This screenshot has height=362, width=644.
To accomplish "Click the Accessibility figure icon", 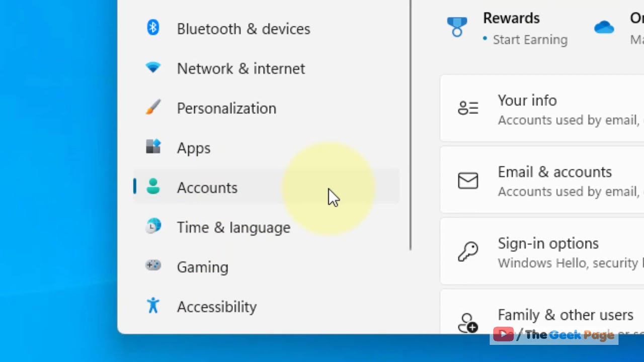I will tap(153, 305).
